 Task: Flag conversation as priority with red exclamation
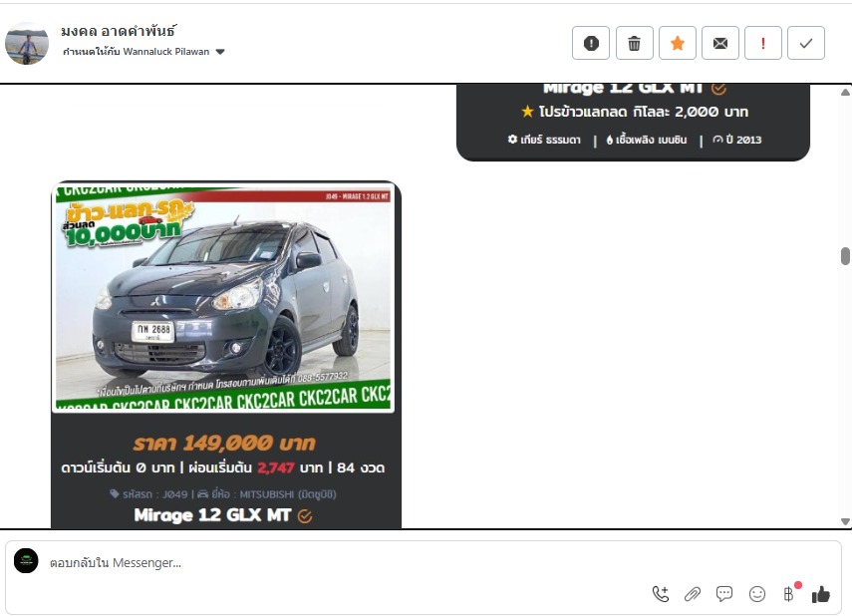pos(763,43)
